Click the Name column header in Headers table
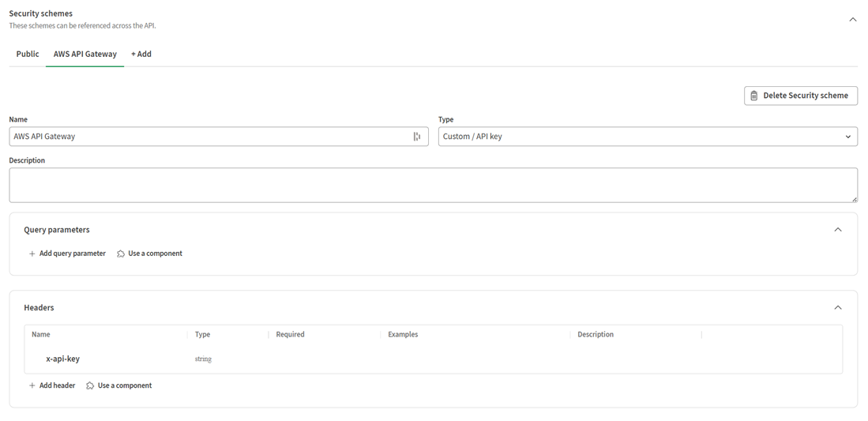Viewport: 868px width, 421px height. pos(41,334)
